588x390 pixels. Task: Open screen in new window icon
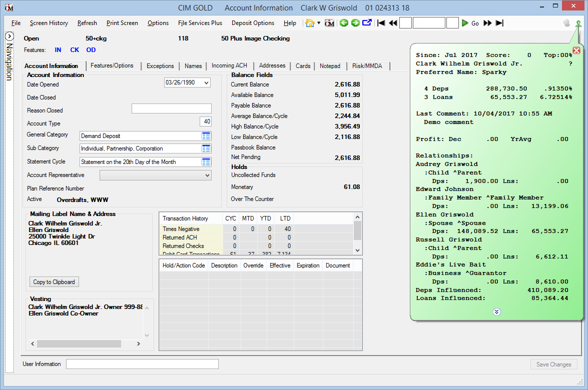[367, 23]
